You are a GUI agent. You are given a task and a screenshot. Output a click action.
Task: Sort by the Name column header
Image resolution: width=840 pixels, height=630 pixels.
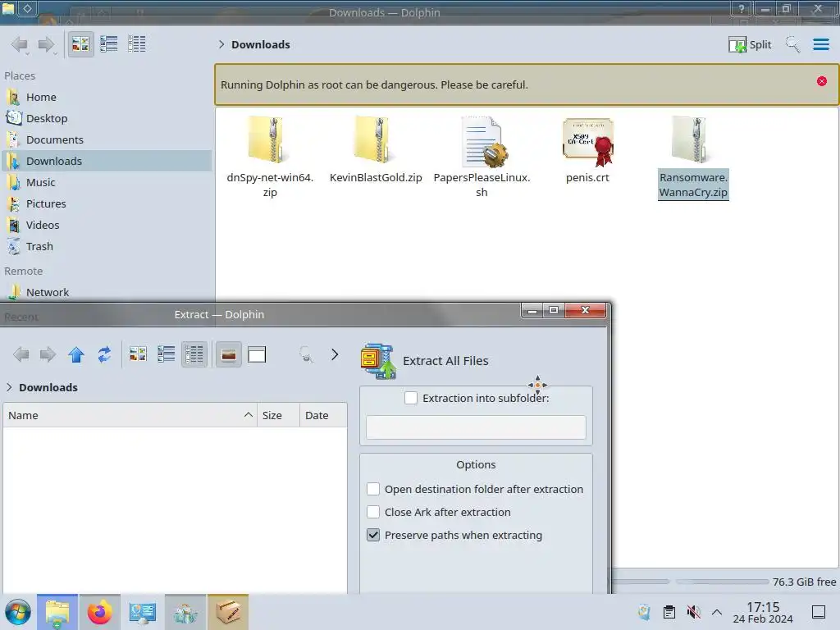coord(130,415)
